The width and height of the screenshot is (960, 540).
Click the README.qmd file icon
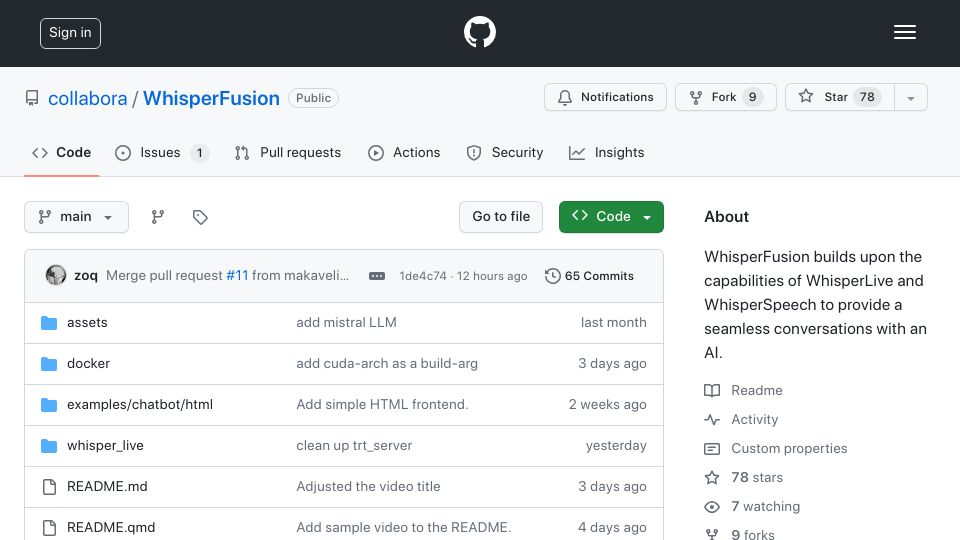[x=49, y=528]
